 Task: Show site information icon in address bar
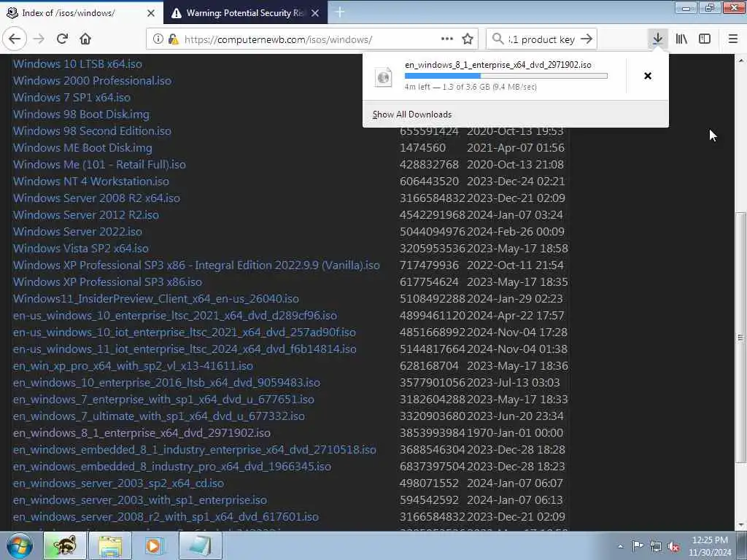tap(158, 39)
